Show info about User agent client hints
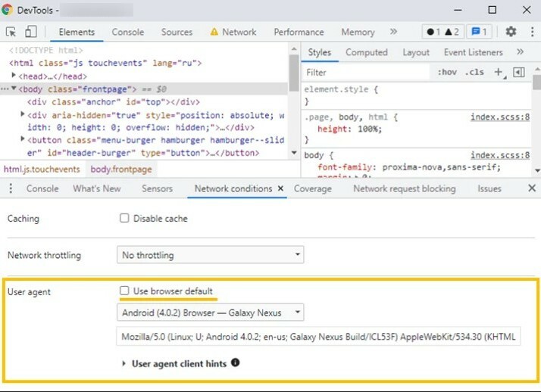The width and height of the screenshot is (541, 392). pyautogui.click(x=236, y=362)
